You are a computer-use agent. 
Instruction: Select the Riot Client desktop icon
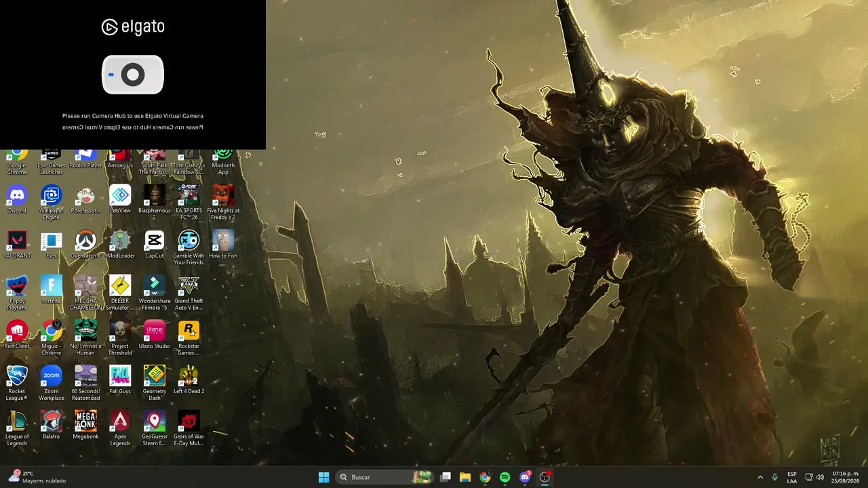click(17, 335)
